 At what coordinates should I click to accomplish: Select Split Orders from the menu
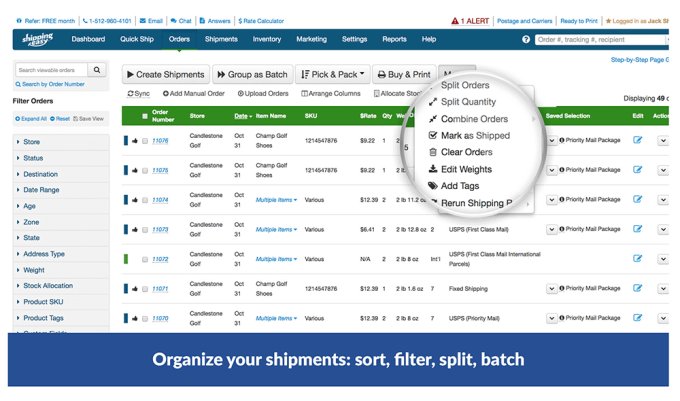click(x=465, y=85)
